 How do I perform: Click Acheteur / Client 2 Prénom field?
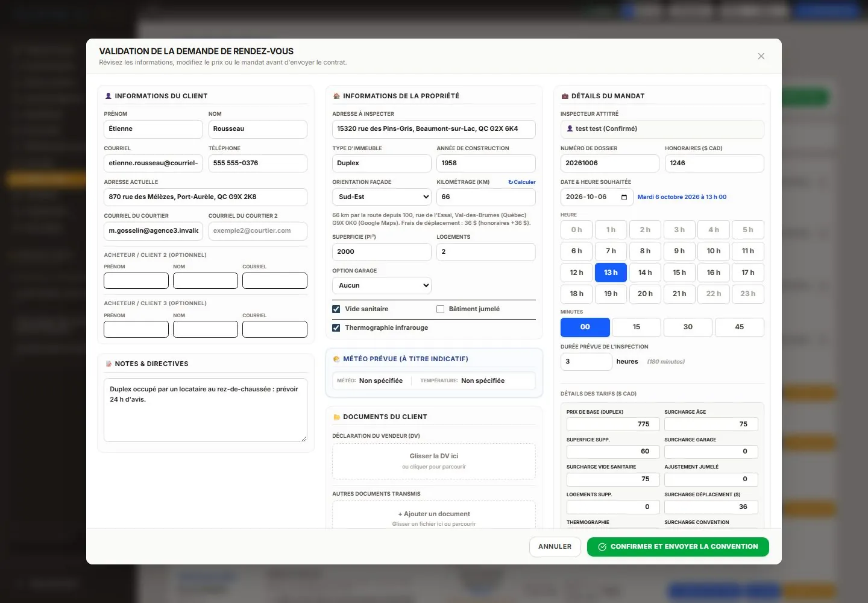tap(136, 281)
